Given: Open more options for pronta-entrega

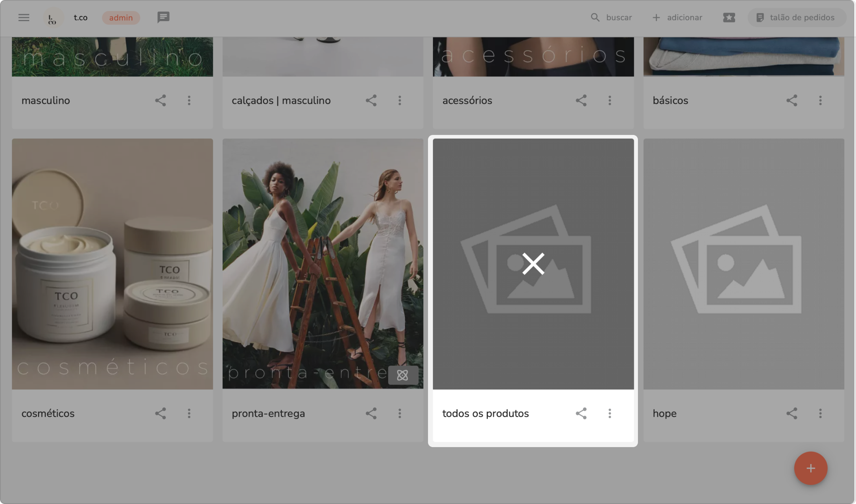Looking at the screenshot, I should click(x=400, y=413).
